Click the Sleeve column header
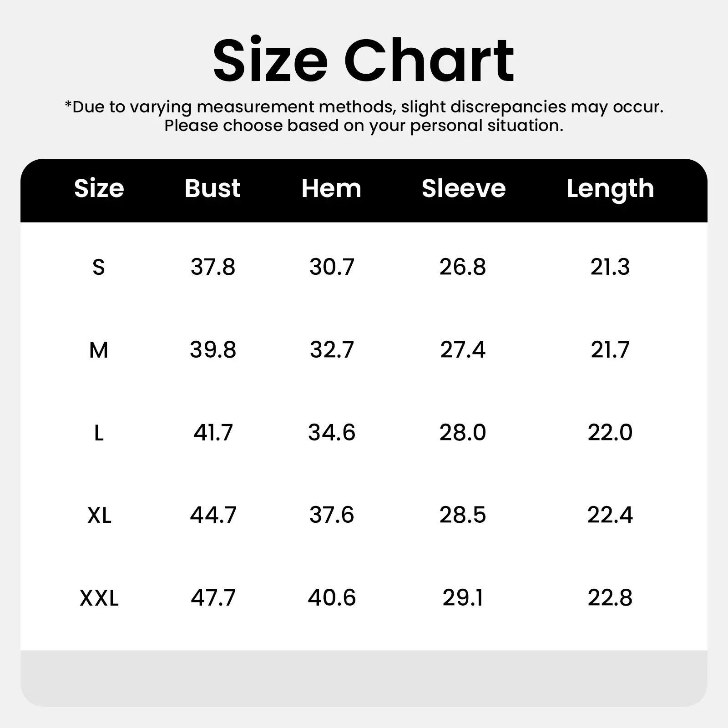Screen dimensions: 728x728 pyautogui.click(x=463, y=188)
